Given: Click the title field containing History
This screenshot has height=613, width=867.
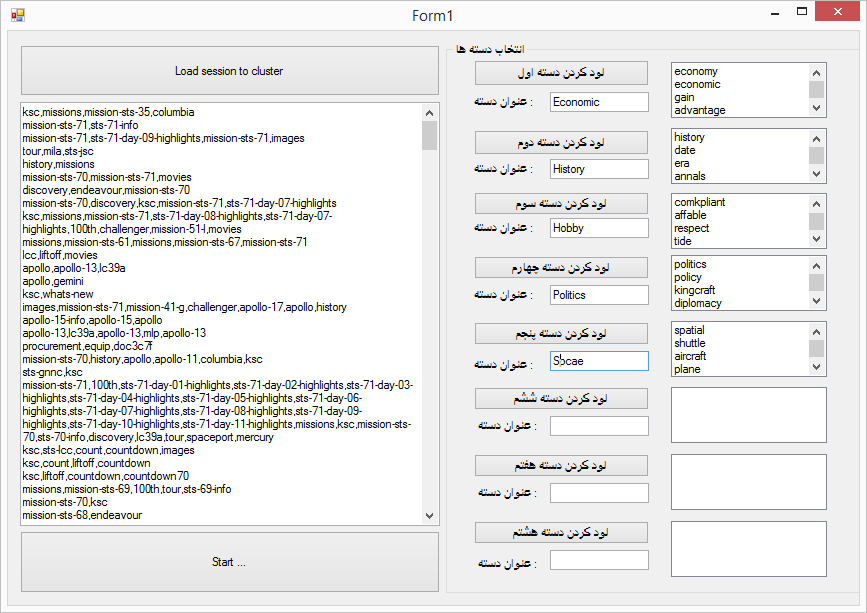Looking at the screenshot, I should (599, 170).
